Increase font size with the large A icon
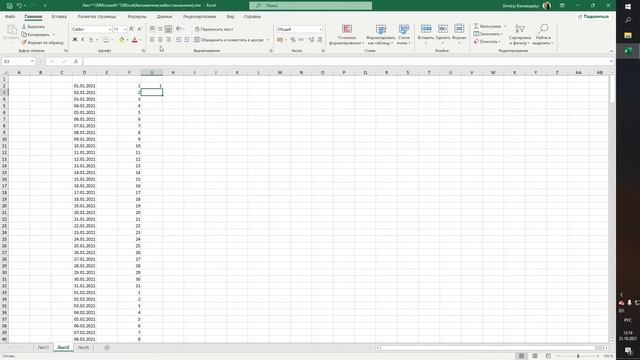 pyautogui.click(x=131, y=29)
